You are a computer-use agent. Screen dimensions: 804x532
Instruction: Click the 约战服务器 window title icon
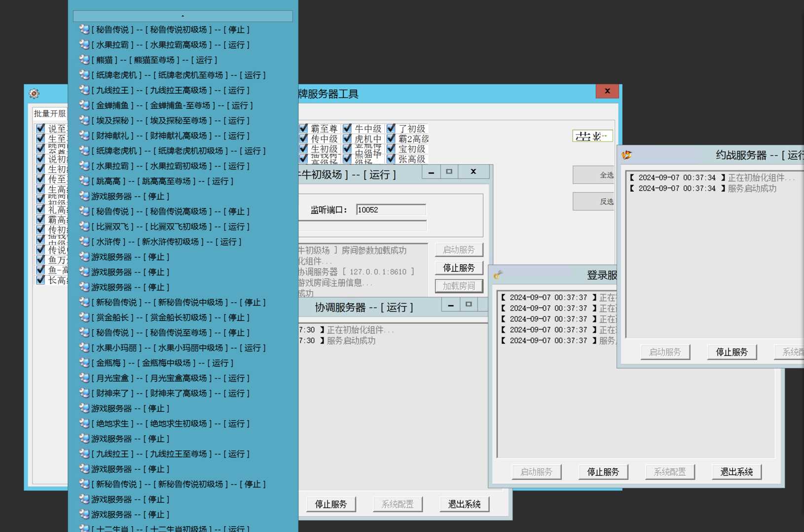point(626,155)
